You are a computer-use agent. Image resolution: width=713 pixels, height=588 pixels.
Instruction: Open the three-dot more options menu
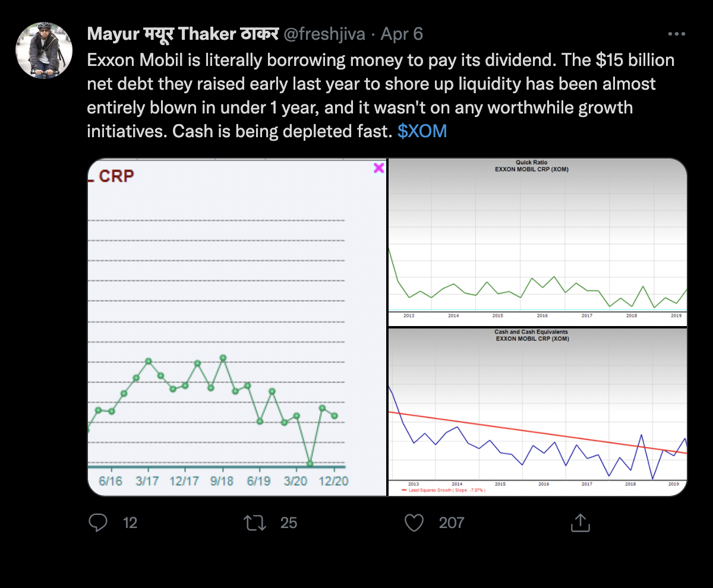click(676, 34)
